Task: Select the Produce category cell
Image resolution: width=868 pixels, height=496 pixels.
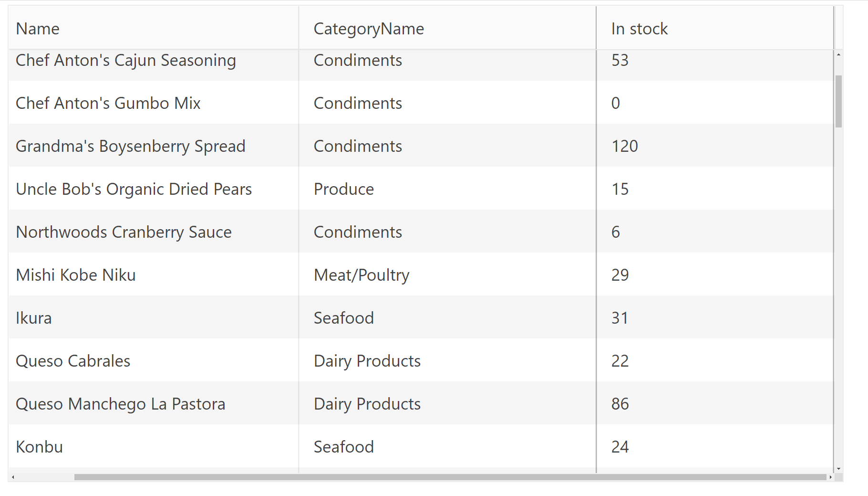Action: (344, 189)
